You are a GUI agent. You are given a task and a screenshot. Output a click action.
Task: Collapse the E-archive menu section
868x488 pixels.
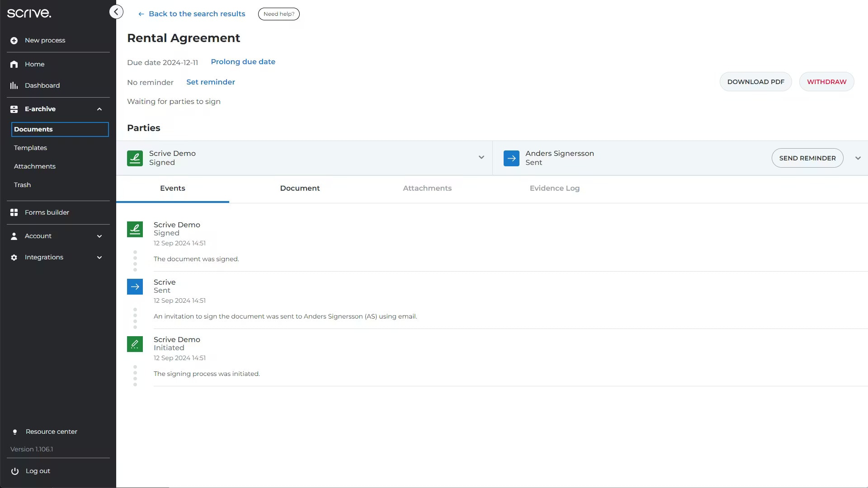click(99, 109)
